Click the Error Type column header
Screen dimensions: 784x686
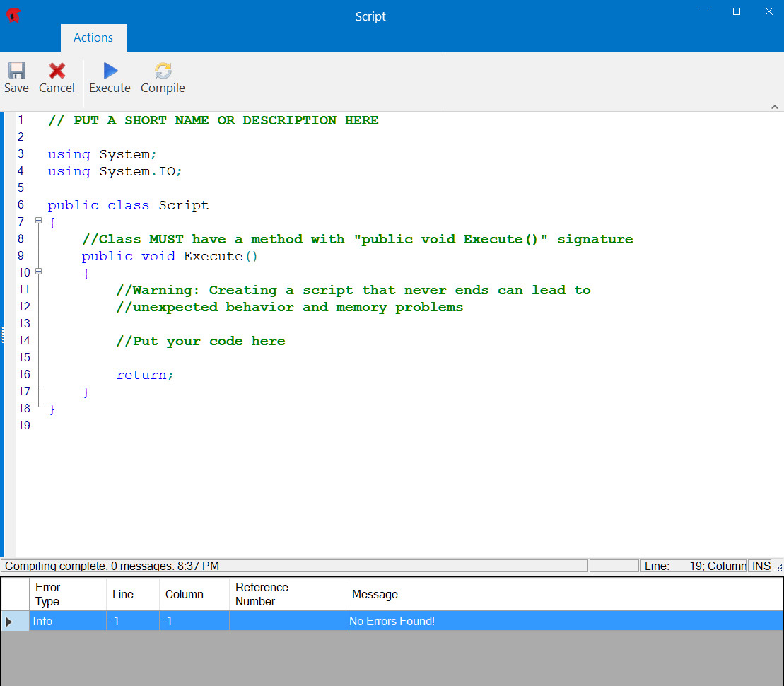pyautogui.click(x=48, y=594)
